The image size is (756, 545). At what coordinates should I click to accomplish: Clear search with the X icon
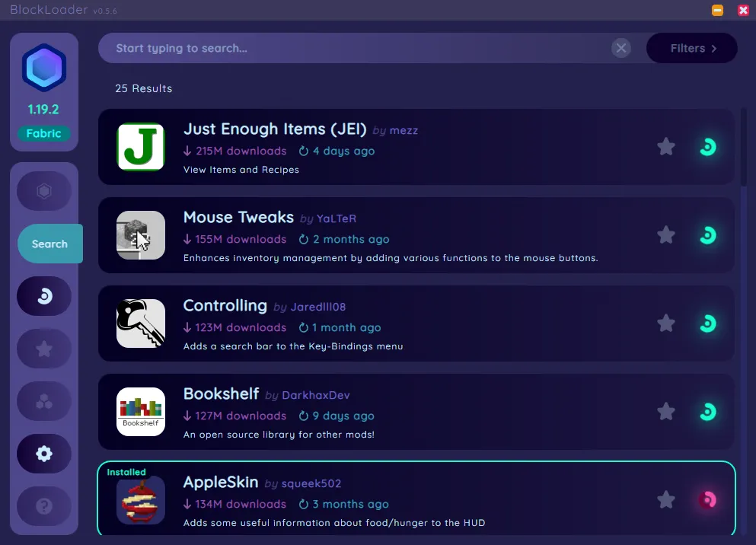621,48
